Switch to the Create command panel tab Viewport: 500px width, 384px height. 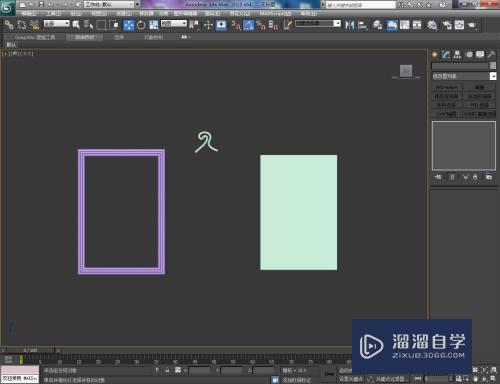point(435,55)
